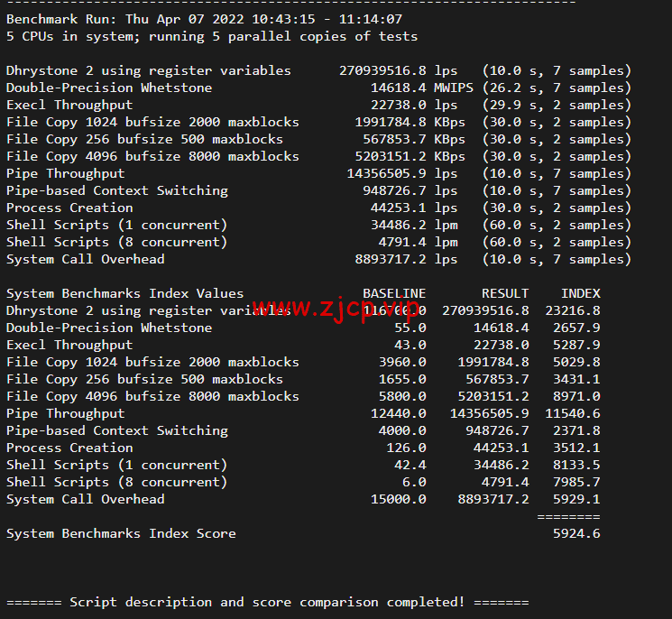Screen dimensions: 672x619
Task: Click context switching index 2371.8
Action: click(576, 430)
